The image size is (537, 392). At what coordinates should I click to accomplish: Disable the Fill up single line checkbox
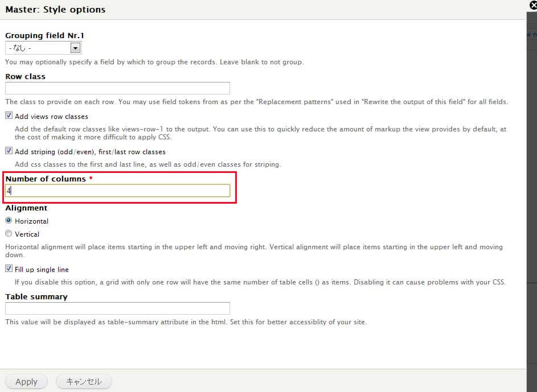(9, 269)
